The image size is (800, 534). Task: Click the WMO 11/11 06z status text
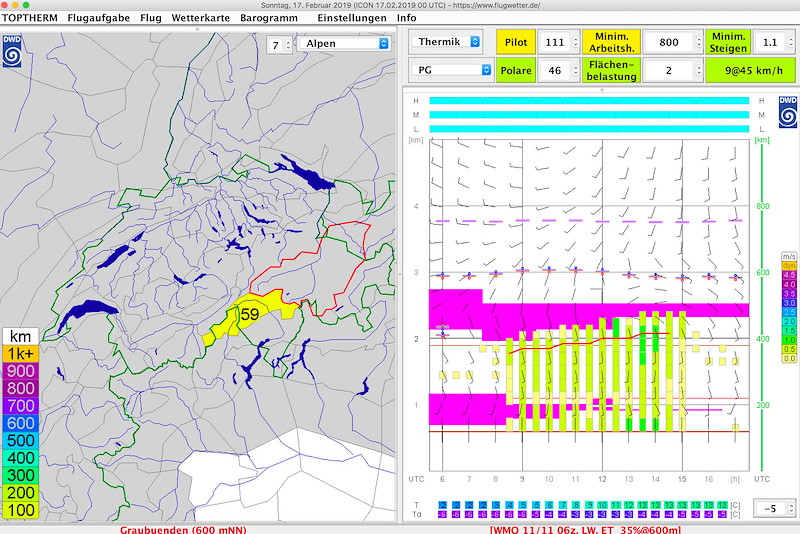pos(585,530)
